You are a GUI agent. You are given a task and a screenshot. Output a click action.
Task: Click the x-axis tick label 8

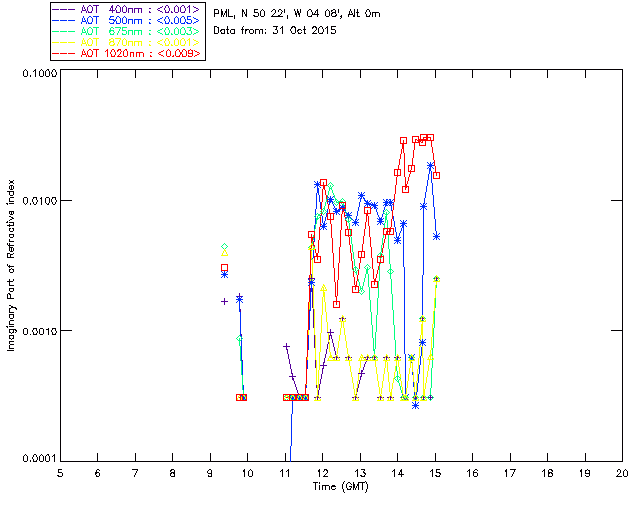(173, 473)
